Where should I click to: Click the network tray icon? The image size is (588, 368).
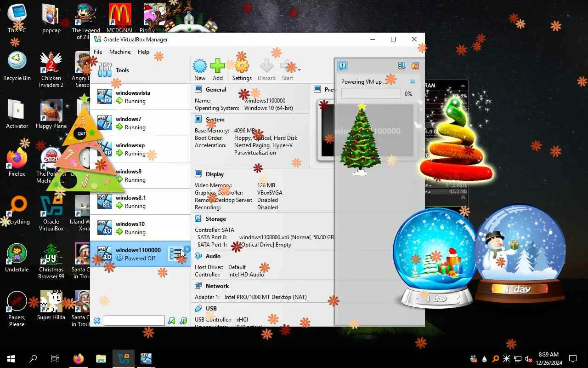(x=517, y=359)
